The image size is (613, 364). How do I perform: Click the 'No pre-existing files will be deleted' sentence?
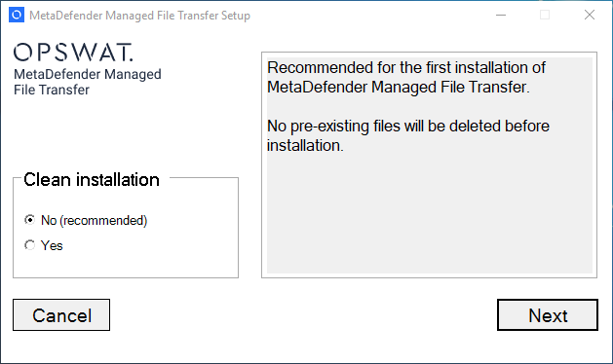(408, 135)
